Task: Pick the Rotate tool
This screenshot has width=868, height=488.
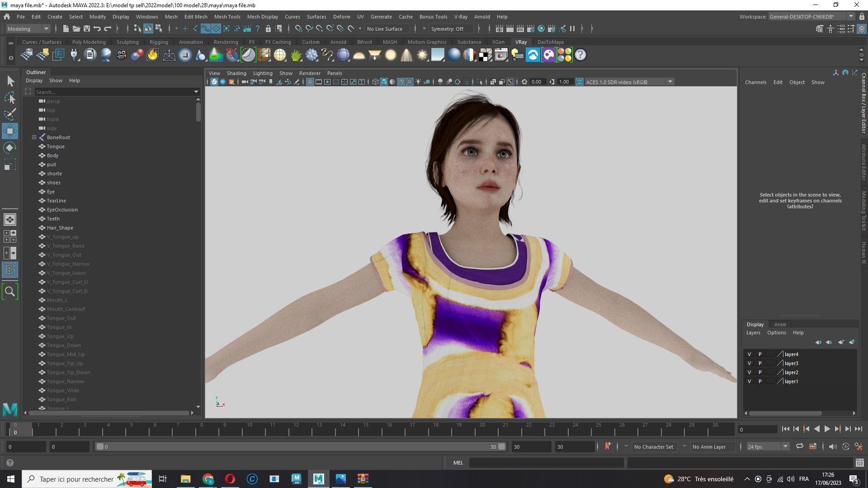Action: (10, 148)
